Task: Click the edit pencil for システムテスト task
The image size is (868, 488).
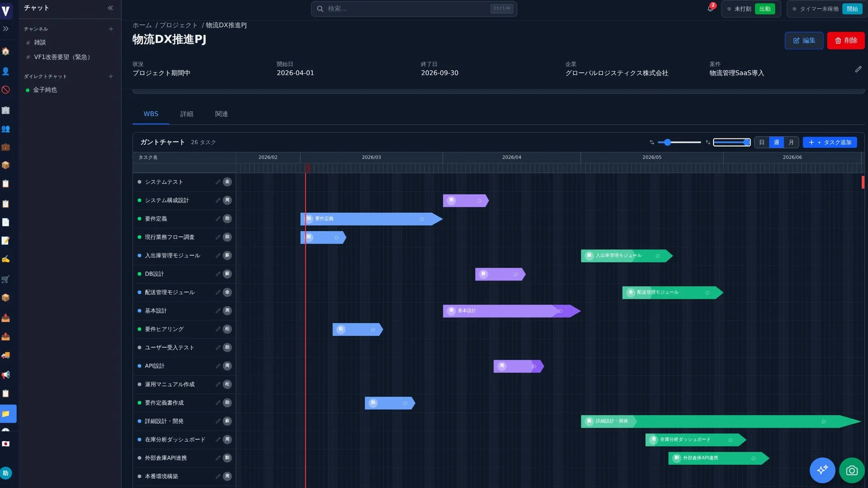Action: 218,182
